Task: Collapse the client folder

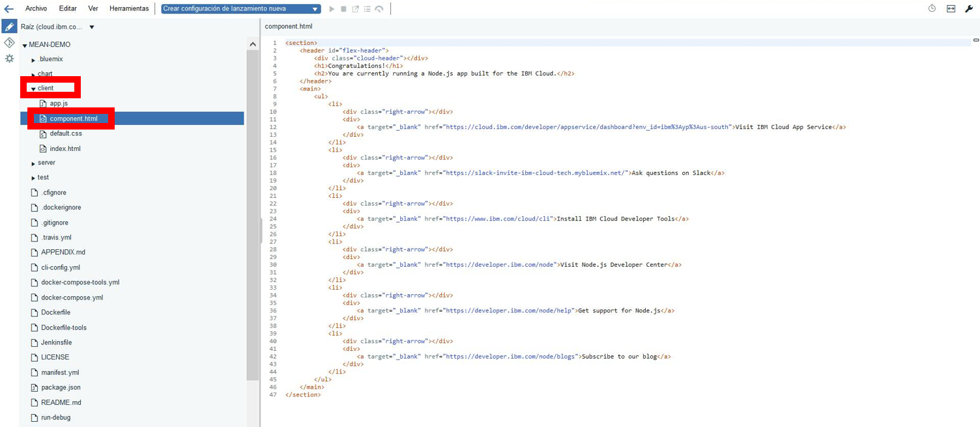Action: click(x=32, y=88)
